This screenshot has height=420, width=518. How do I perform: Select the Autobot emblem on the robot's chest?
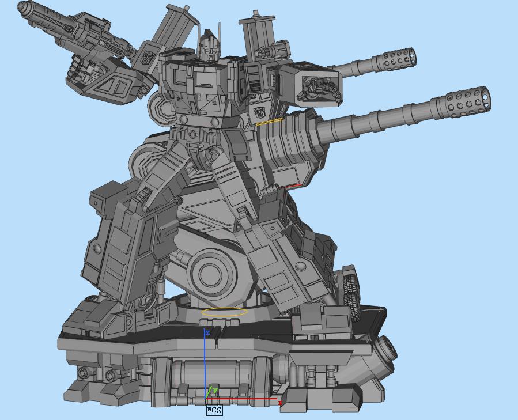tap(260, 113)
